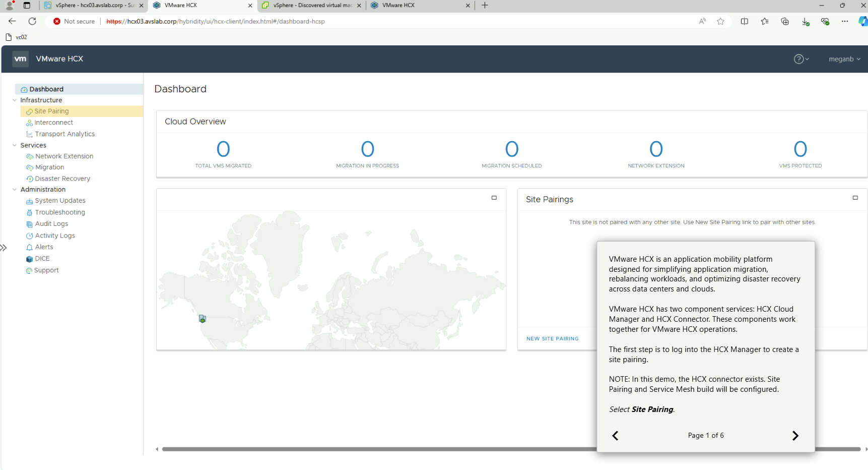The width and height of the screenshot is (868, 470).
Task: Click the Copilot icon in the browser toolbar
Action: click(863, 21)
